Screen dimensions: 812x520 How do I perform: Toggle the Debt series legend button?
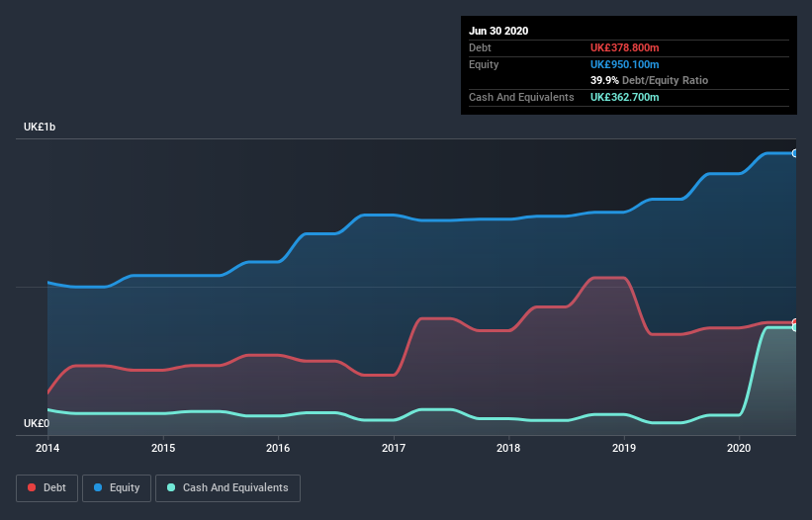click(x=47, y=488)
